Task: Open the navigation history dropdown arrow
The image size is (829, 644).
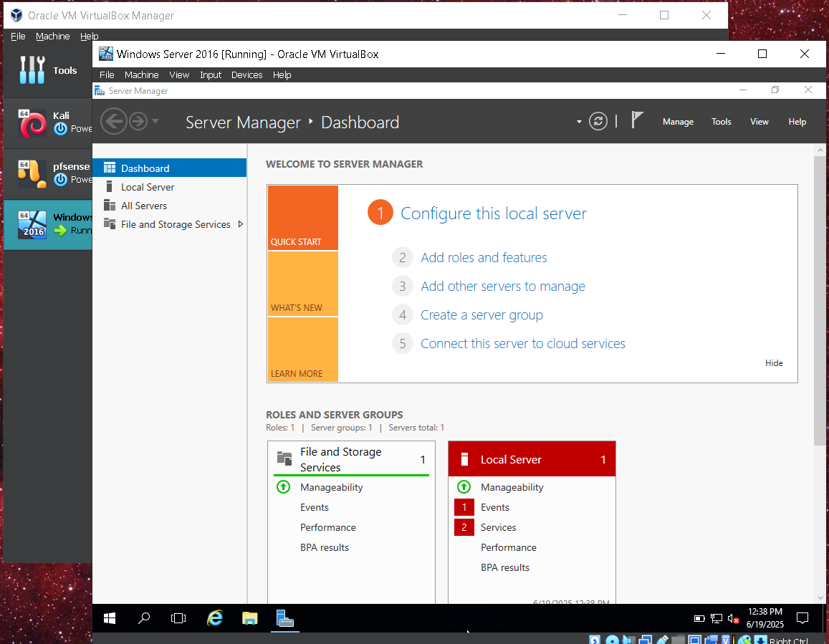Action: point(155,121)
